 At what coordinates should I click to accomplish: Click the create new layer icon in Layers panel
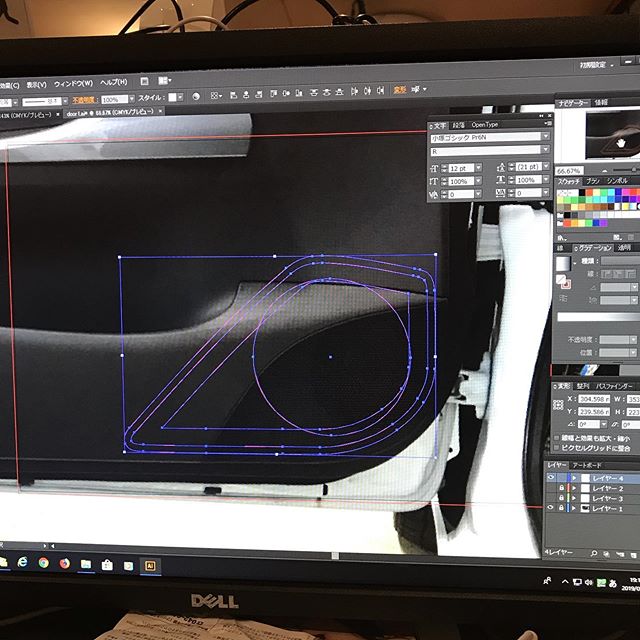pyautogui.click(x=633, y=555)
